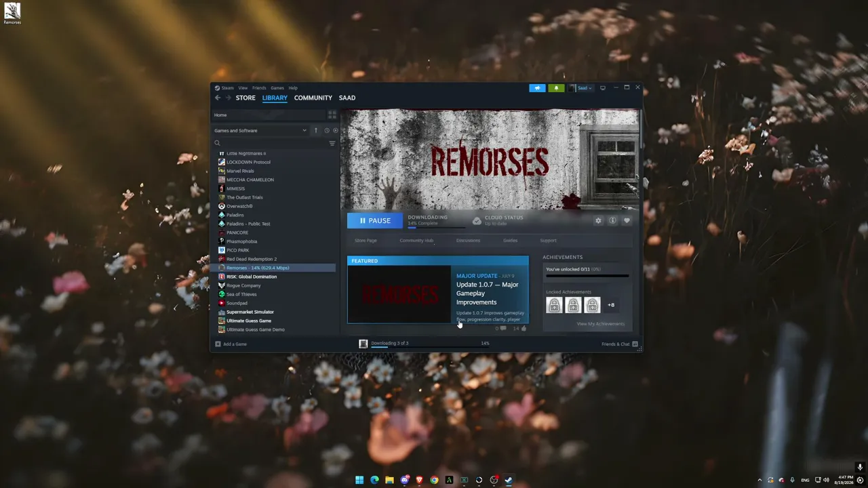868x488 pixels.
Task: Toggle sort direction arrow in library filter
Action: (x=315, y=130)
